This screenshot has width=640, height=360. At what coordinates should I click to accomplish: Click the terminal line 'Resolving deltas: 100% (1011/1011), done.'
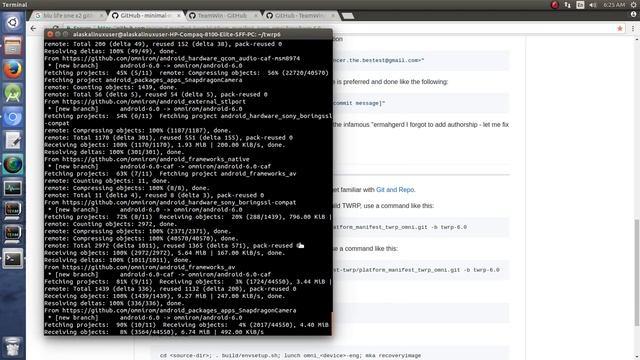click(x=118, y=260)
